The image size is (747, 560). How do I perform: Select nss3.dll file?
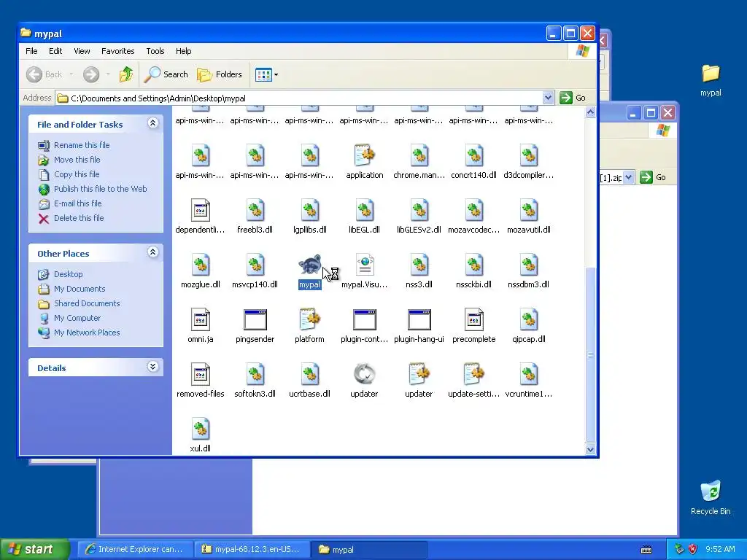point(419,271)
